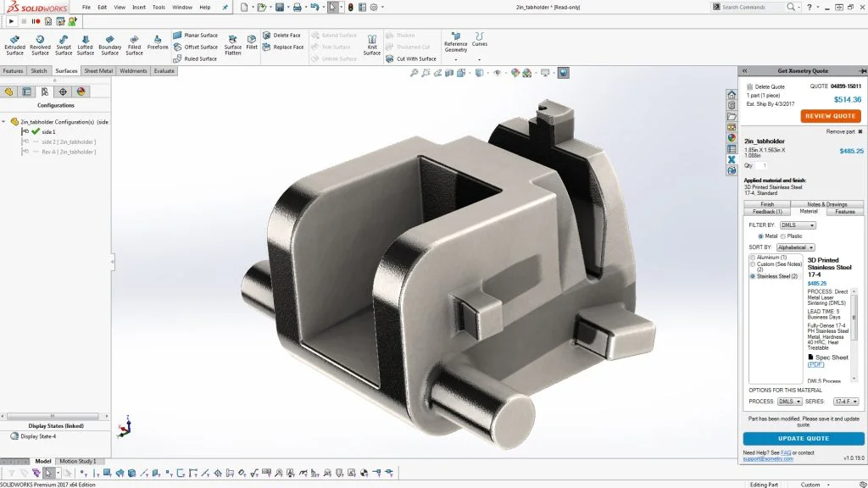The height and width of the screenshot is (488, 868).
Task: Open the Reference Geometry tool
Action: 457,42
